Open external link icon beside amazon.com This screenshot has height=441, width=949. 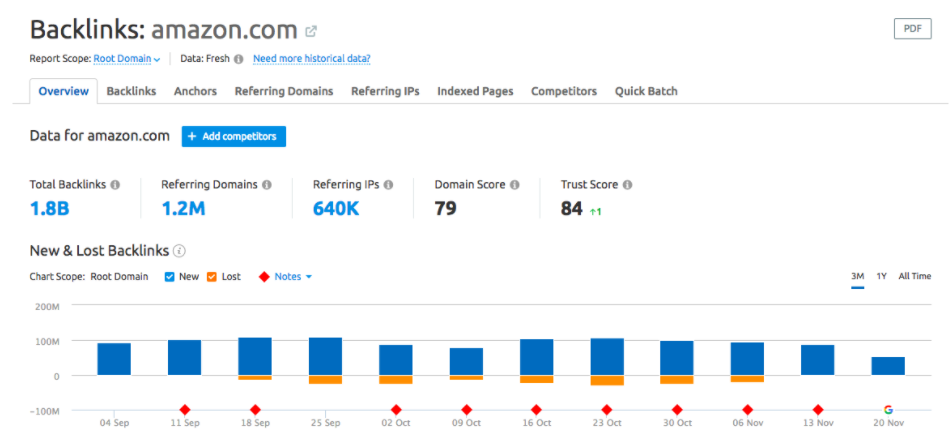311,32
